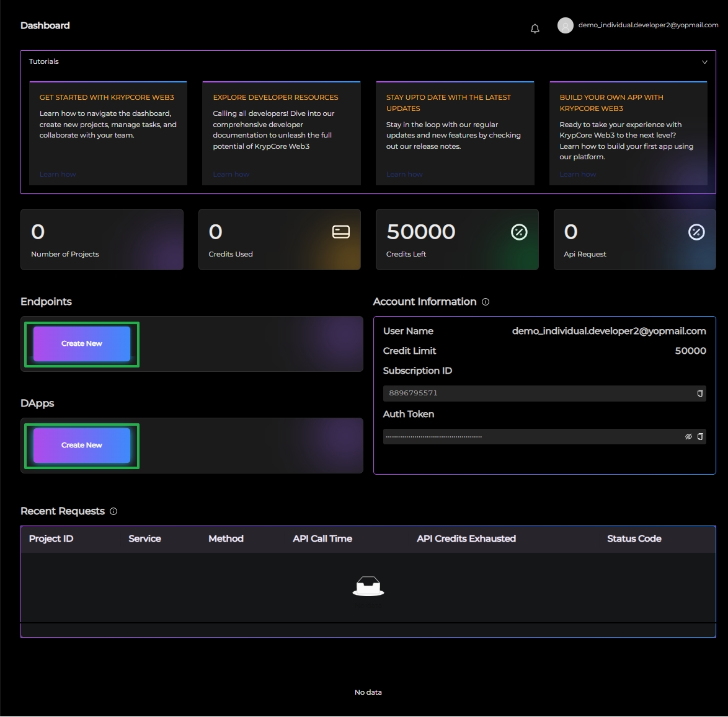Copy the Subscription ID value
Viewport: 728px width, 717px height.
click(700, 394)
